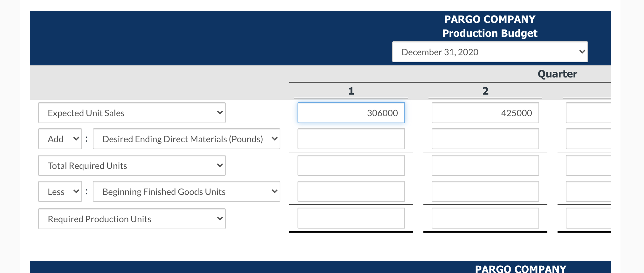Image resolution: width=644 pixels, height=273 pixels.
Task: Open the Required Production Units label dropdown
Action: (x=131, y=219)
